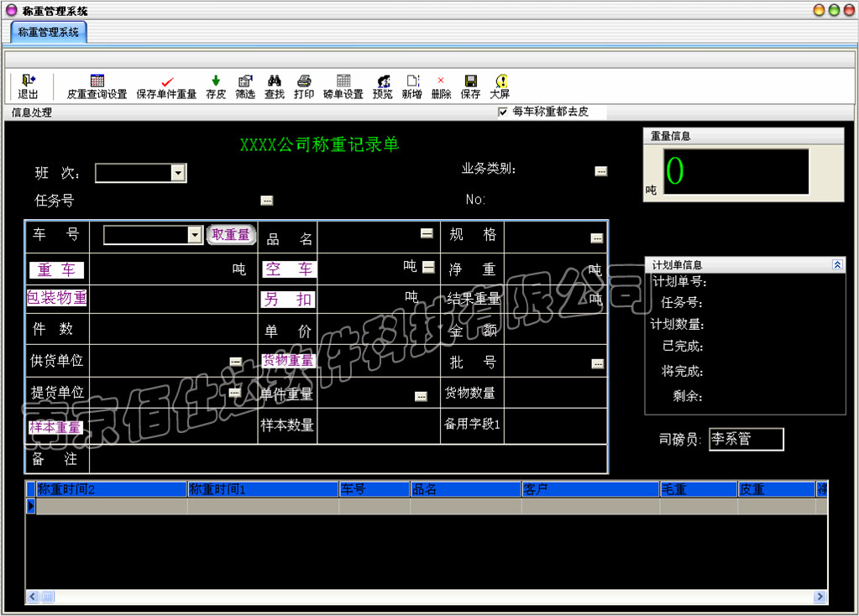Select the 称重管理系统 tab
The width and height of the screenshot is (859, 616).
click(48, 32)
